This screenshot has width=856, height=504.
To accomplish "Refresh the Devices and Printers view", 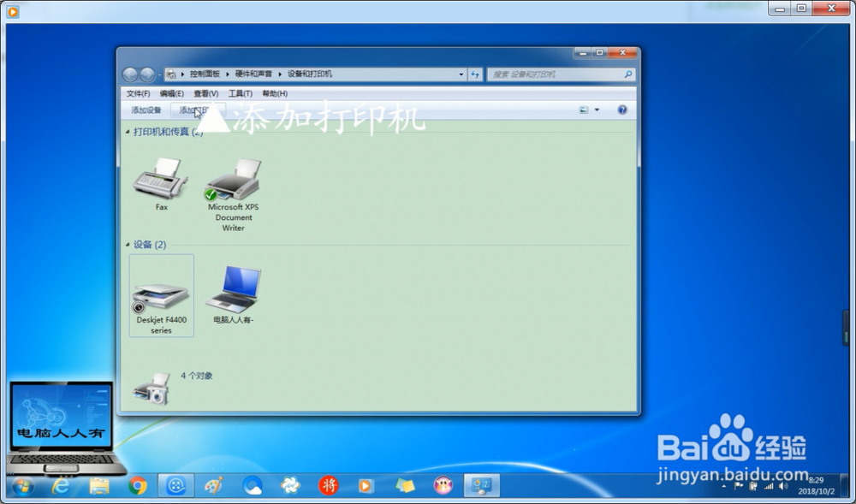I will click(475, 74).
